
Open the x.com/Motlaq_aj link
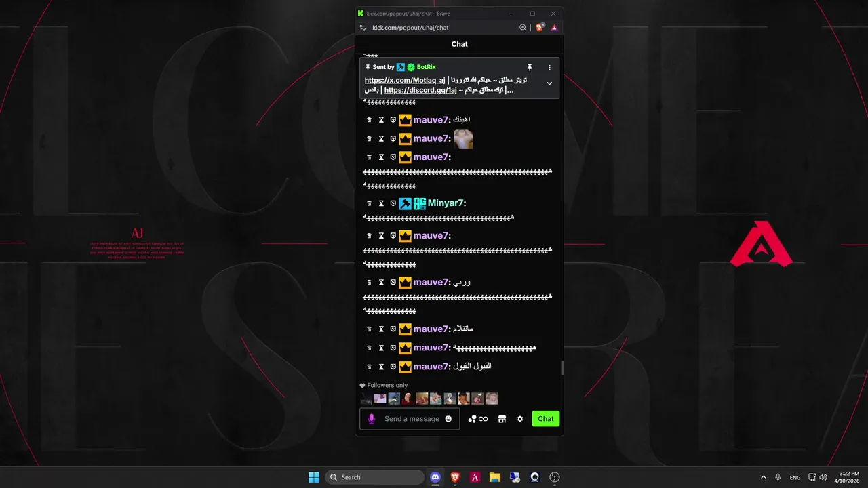point(405,80)
